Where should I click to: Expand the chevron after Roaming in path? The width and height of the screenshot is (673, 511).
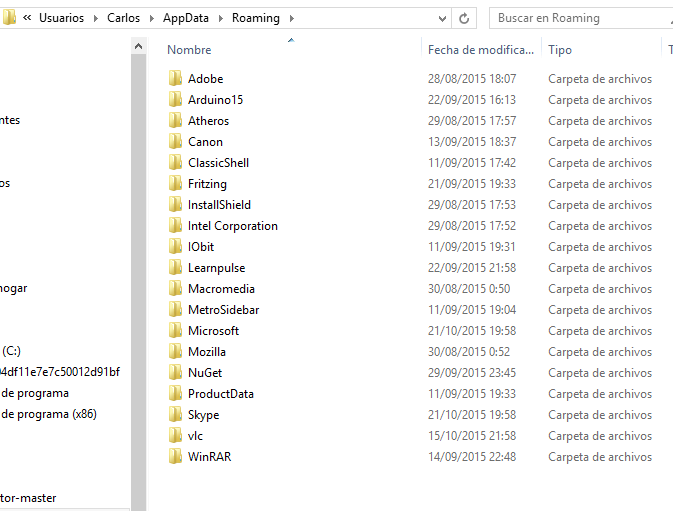click(x=290, y=18)
